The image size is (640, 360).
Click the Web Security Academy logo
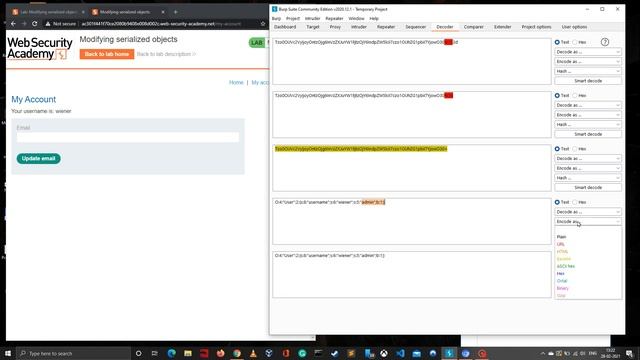point(40,48)
